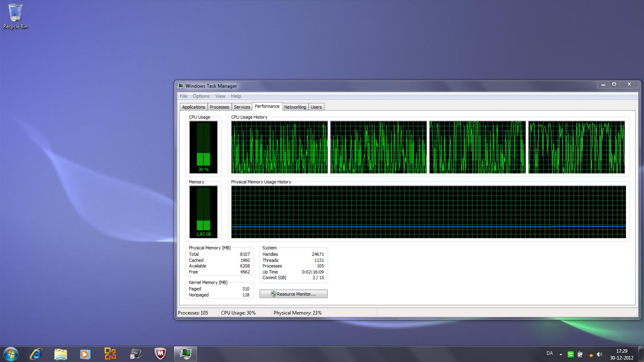
Task: Launch Internet Explorer from the taskbar
Action: [x=36, y=354]
